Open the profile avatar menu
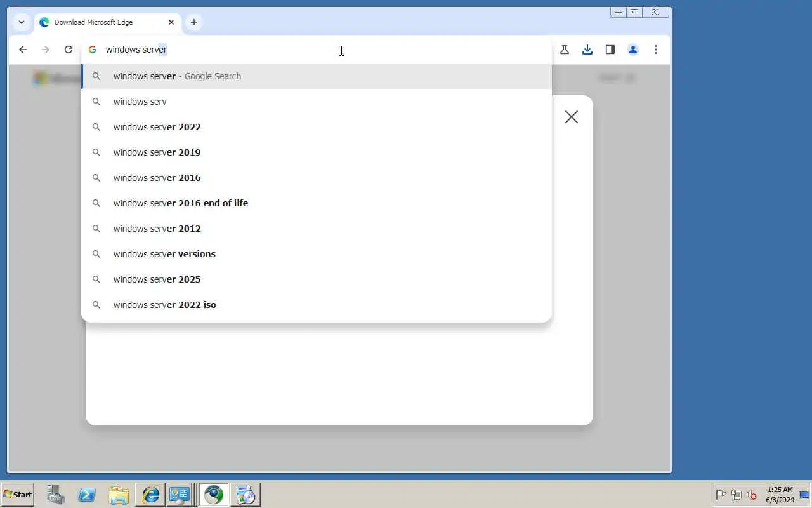Screen dimensions: 812x508 [633, 50]
